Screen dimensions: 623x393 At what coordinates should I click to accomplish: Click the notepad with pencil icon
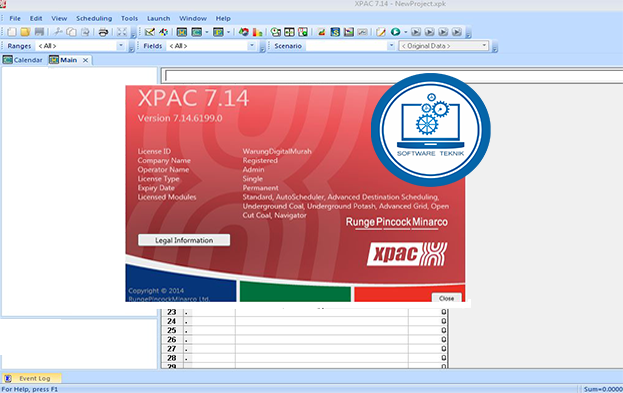(381, 32)
